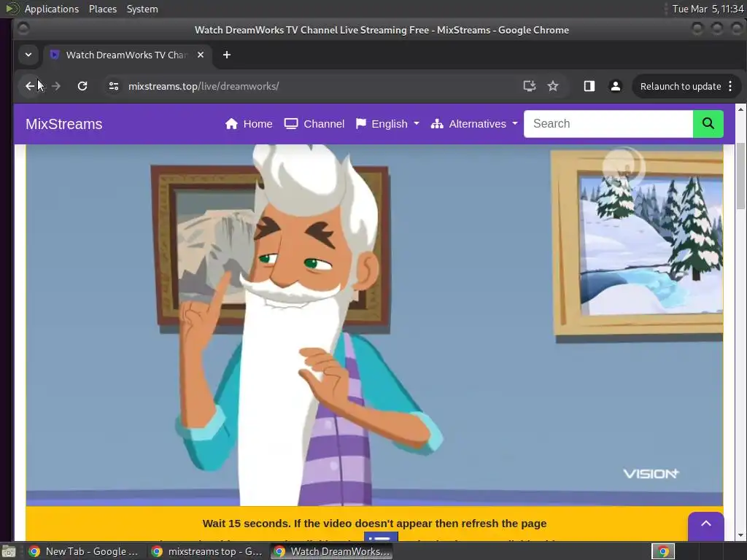The width and height of the screenshot is (747, 560).
Task: Click the Chrome workspace icon in bottom-right panel
Action: pos(663,551)
